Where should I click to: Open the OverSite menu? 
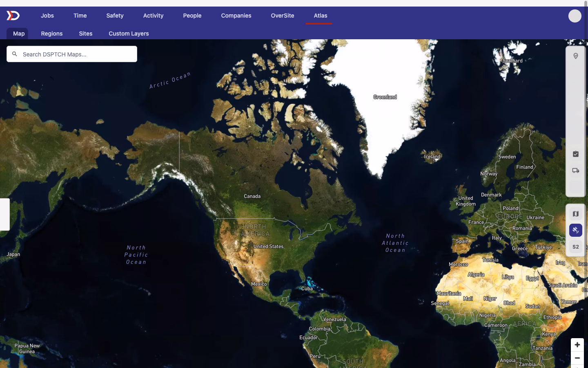tap(283, 16)
